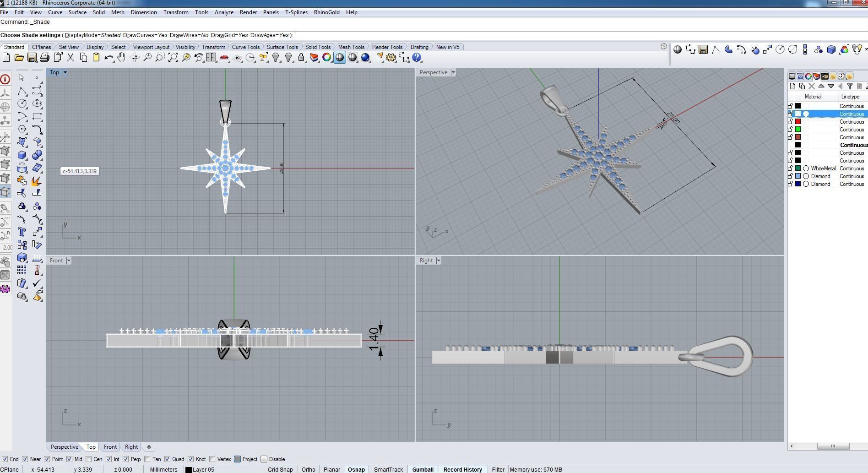Click the layer filter funnel icon
The height and width of the screenshot is (473, 868).
[x=850, y=86]
